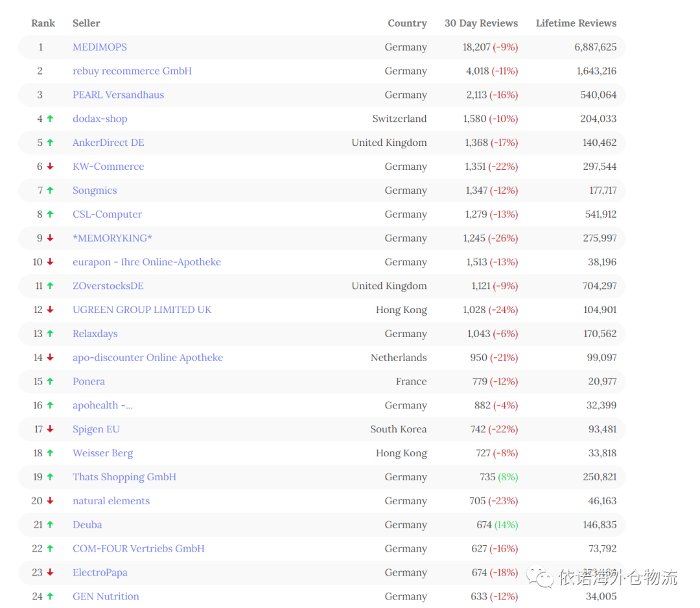
Task: Visit natural elements seller page
Action: click(111, 501)
